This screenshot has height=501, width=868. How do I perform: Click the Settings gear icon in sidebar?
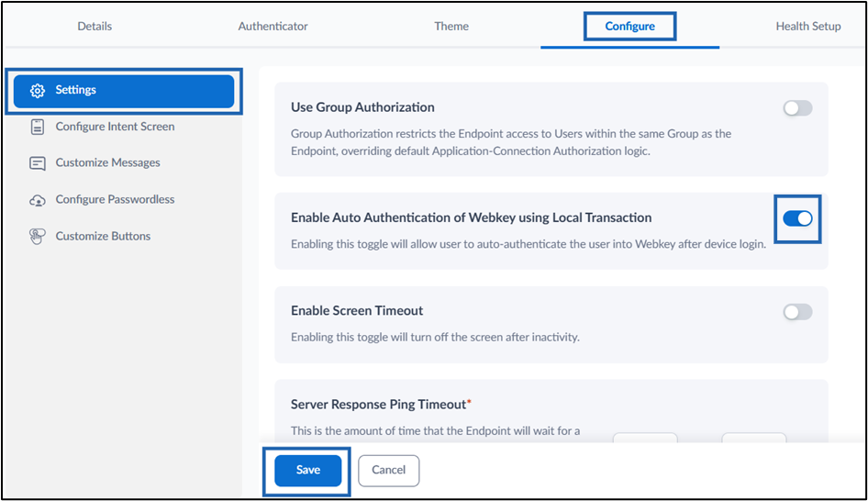[x=37, y=91]
